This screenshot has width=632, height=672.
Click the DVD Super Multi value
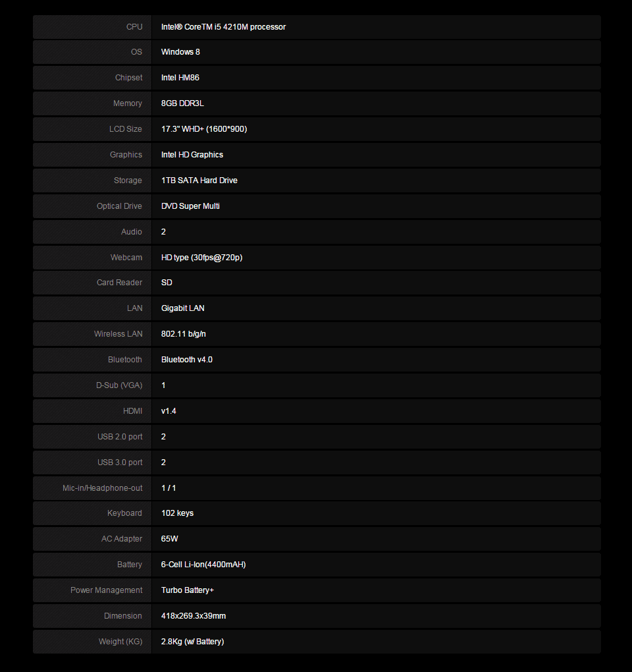(x=190, y=206)
